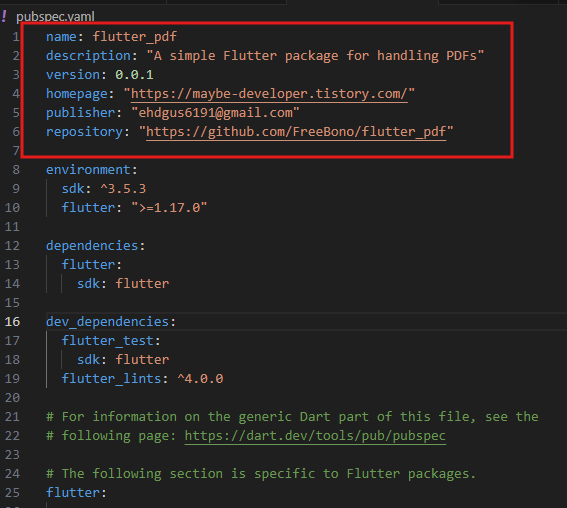Click the flutter key on line 13
The height and width of the screenshot is (508, 567).
point(88,265)
